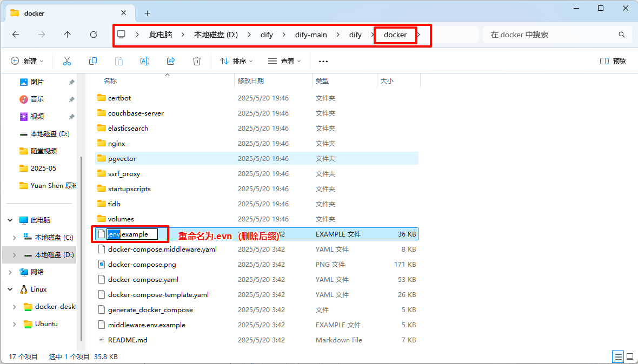This screenshot has width=638, height=364.
Task: Click the Rename icon in toolbar
Action: tap(144, 61)
